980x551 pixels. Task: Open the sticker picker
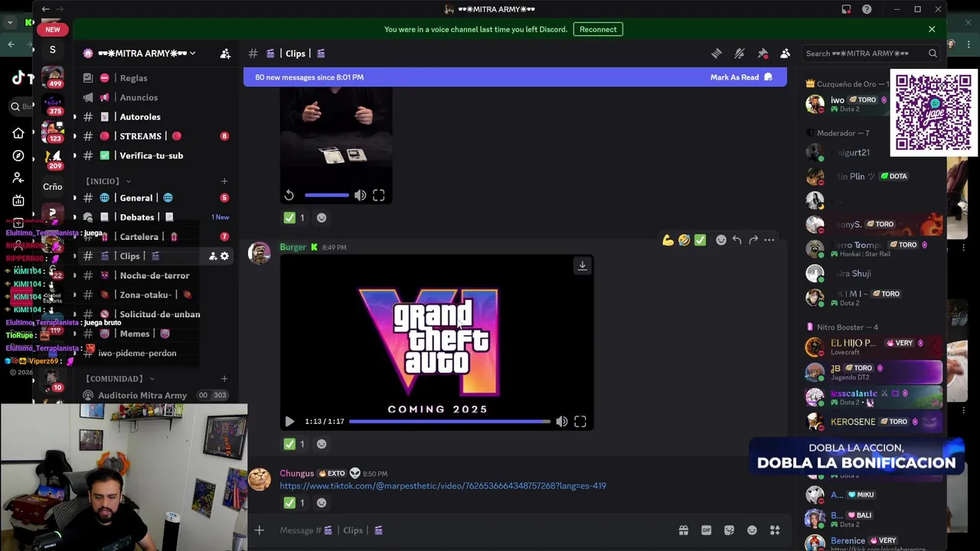(x=729, y=530)
